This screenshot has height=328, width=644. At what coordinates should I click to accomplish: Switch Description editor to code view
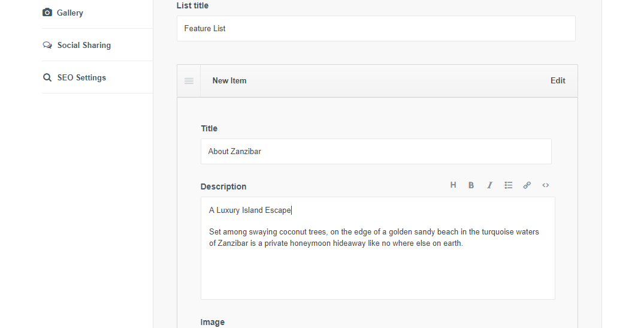(x=546, y=185)
